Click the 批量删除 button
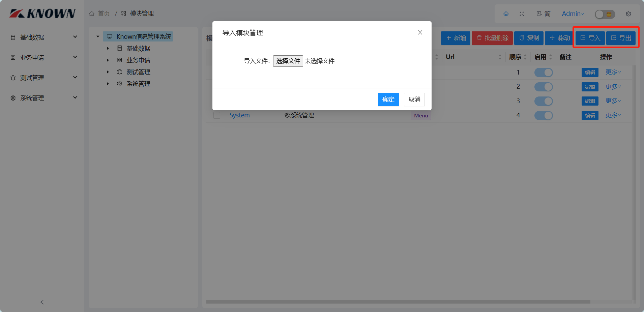Image resolution: width=644 pixels, height=312 pixels. tap(492, 38)
